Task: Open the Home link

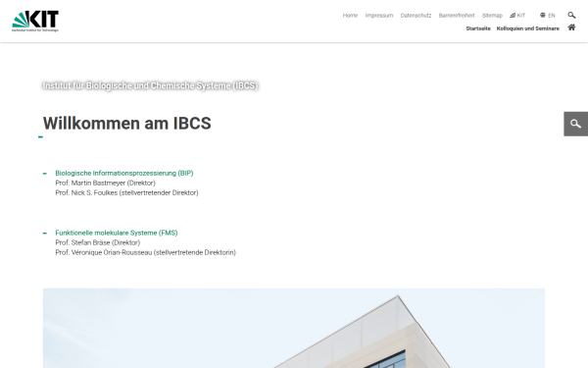Action: coord(350,16)
